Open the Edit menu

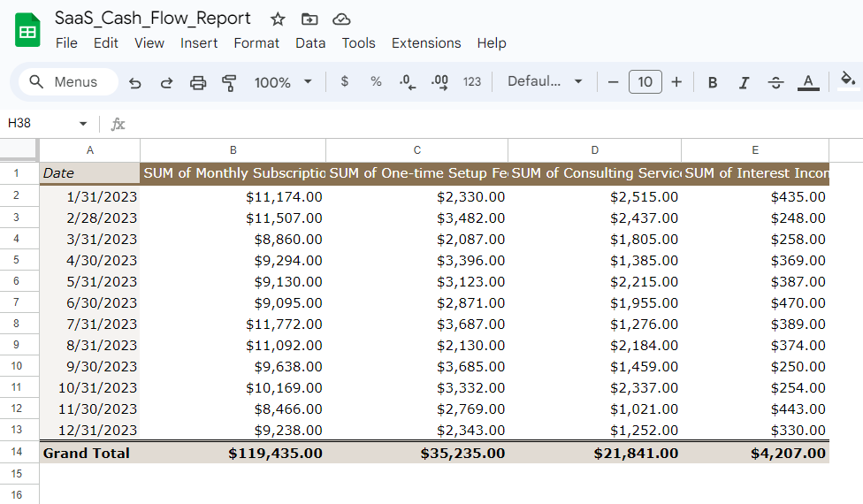tap(106, 43)
